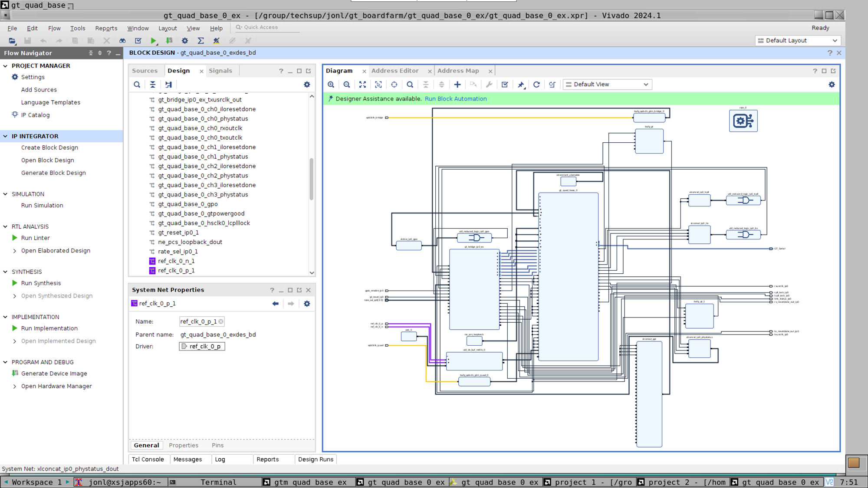Add IP with the plus icon
Viewport: 868px width, 488px height.
click(457, 85)
